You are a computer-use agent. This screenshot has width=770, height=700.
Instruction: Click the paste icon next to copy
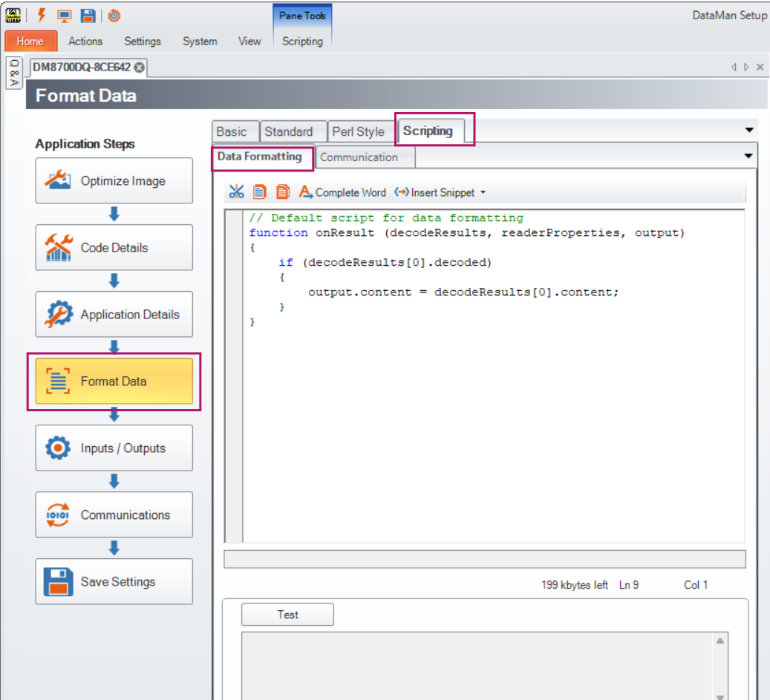[x=282, y=192]
